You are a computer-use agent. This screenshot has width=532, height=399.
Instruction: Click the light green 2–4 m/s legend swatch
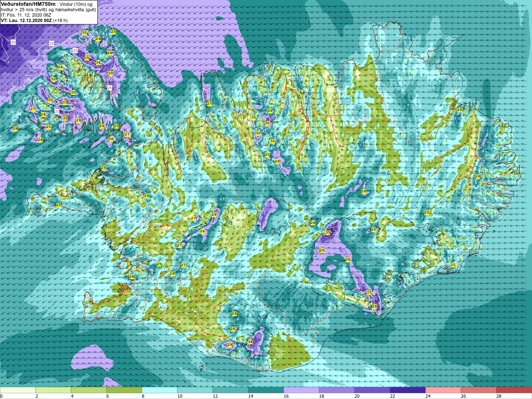click(x=53, y=390)
